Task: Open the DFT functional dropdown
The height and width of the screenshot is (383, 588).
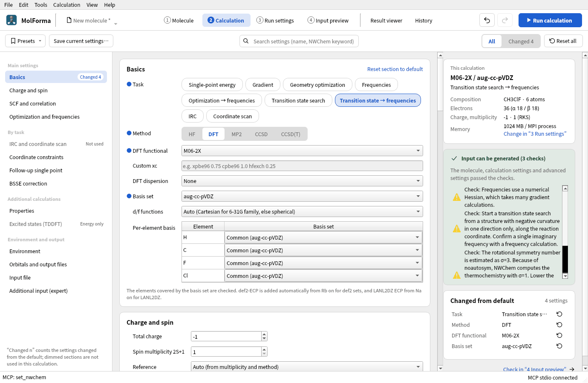Action: point(302,151)
